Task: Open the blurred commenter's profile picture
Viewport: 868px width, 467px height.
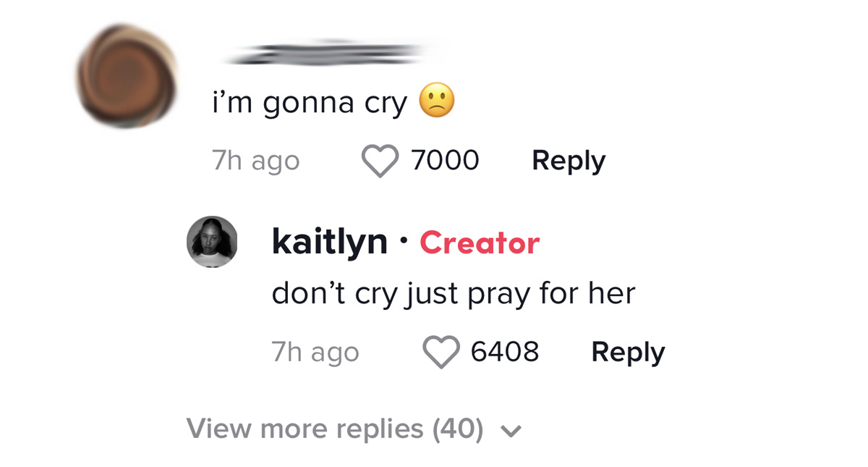Action: coord(128,76)
